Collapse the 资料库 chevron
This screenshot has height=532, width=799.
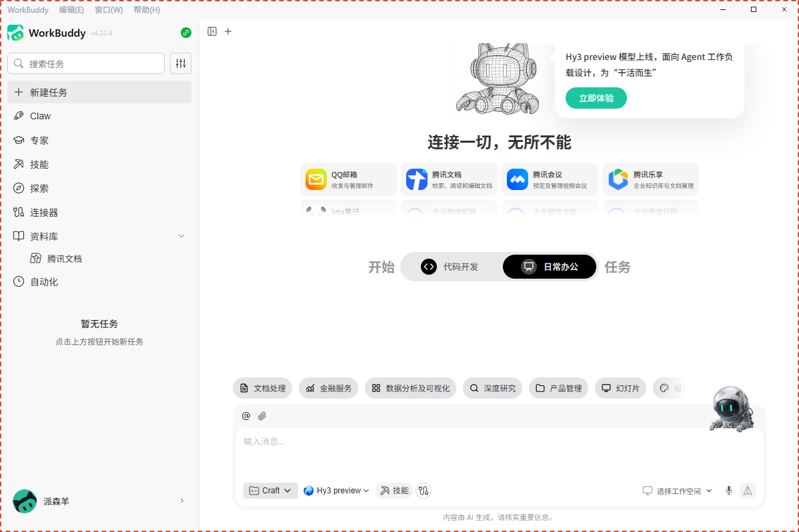coord(181,236)
